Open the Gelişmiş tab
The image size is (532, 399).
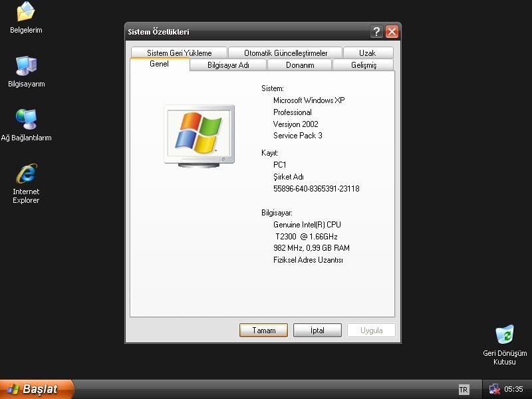(363, 65)
